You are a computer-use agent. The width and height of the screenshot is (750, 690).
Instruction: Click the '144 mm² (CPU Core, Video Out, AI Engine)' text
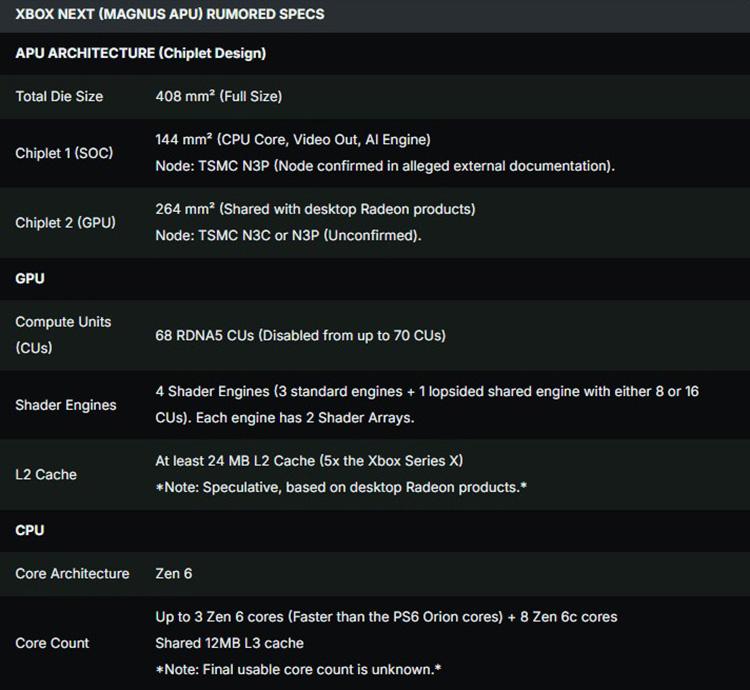(x=293, y=140)
